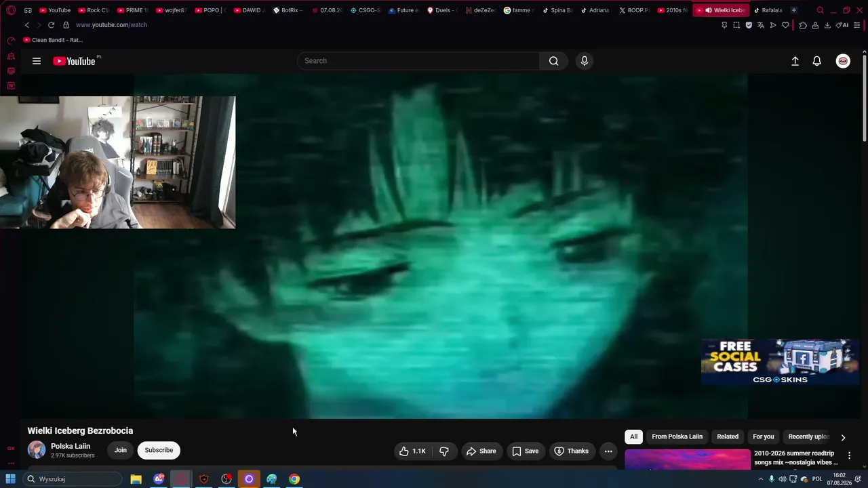Screen dimensions: 868x488
Task: Go back in browser history
Action: tap(27, 25)
